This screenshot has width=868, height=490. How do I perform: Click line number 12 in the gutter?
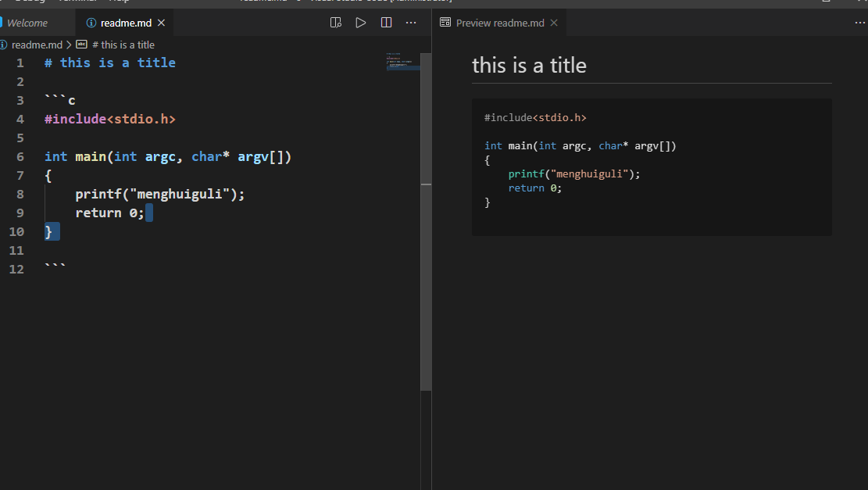click(x=16, y=269)
